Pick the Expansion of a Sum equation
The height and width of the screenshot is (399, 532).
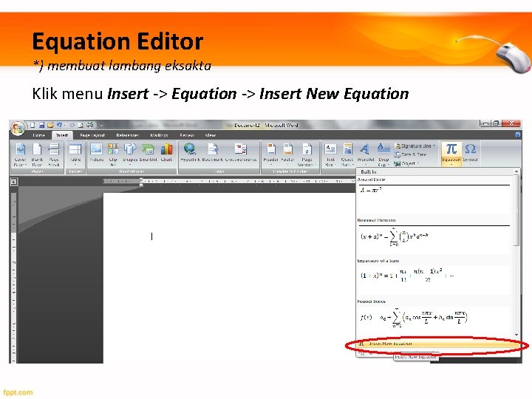[x=434, y=276]
